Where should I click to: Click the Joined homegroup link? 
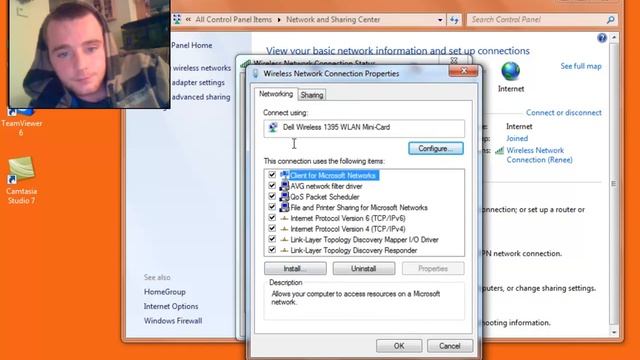coord(517,138)
